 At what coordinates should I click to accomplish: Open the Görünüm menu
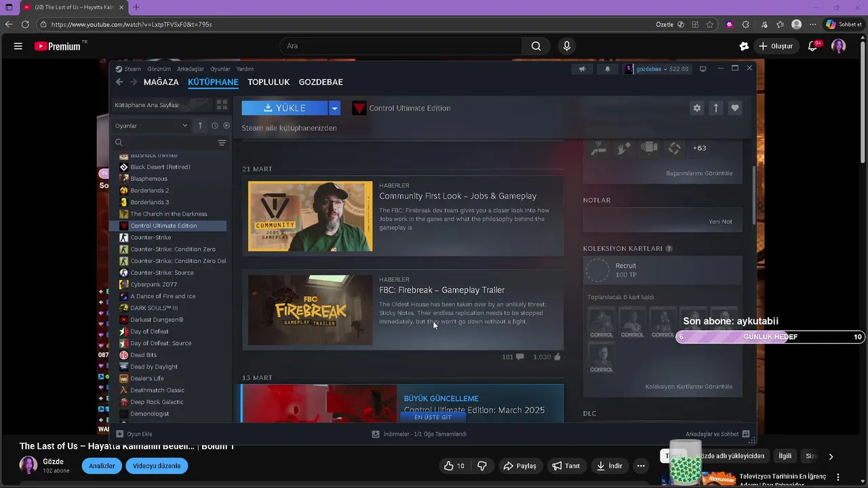[159, 69]
